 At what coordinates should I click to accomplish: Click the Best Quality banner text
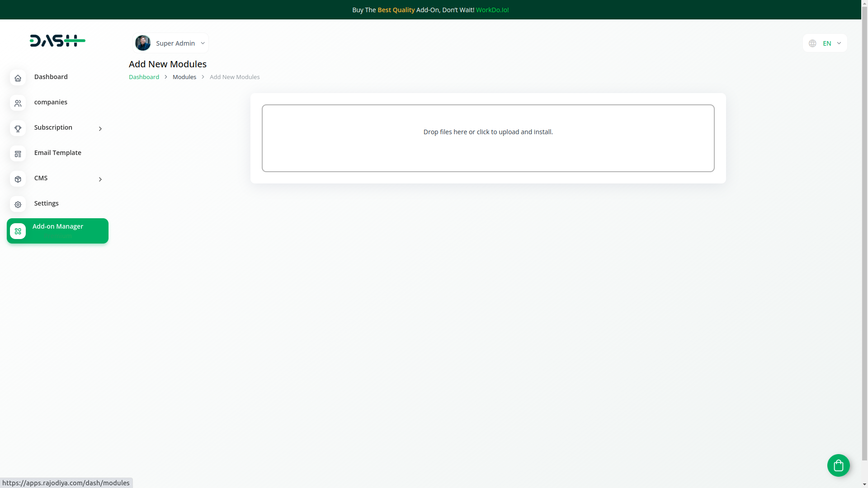pyautogui.click(x=396, y=10)
